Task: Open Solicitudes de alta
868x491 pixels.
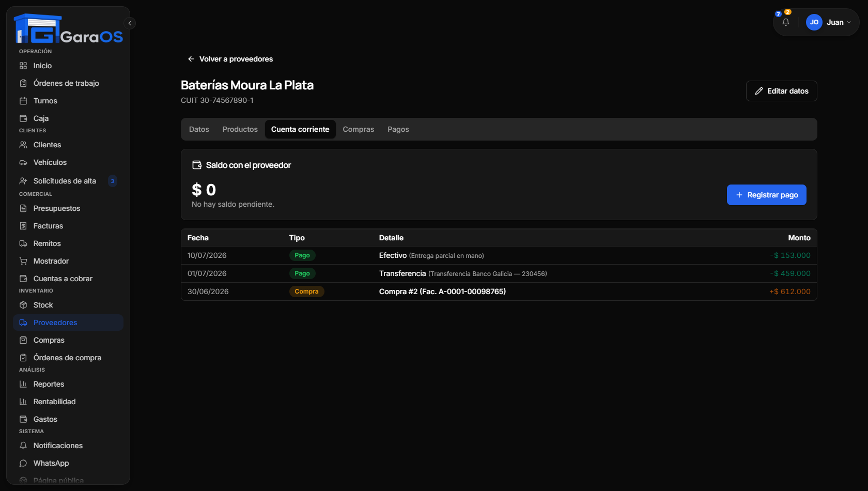Action: 68,181
